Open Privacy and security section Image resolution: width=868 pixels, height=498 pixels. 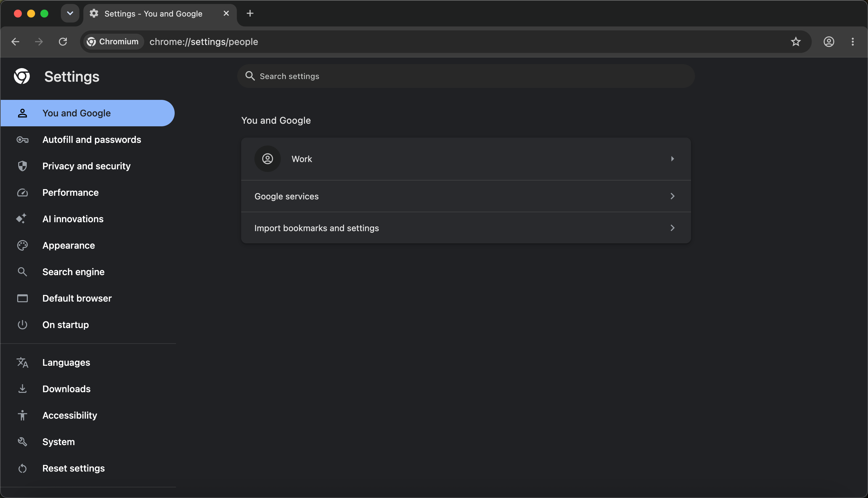(88, 166)
